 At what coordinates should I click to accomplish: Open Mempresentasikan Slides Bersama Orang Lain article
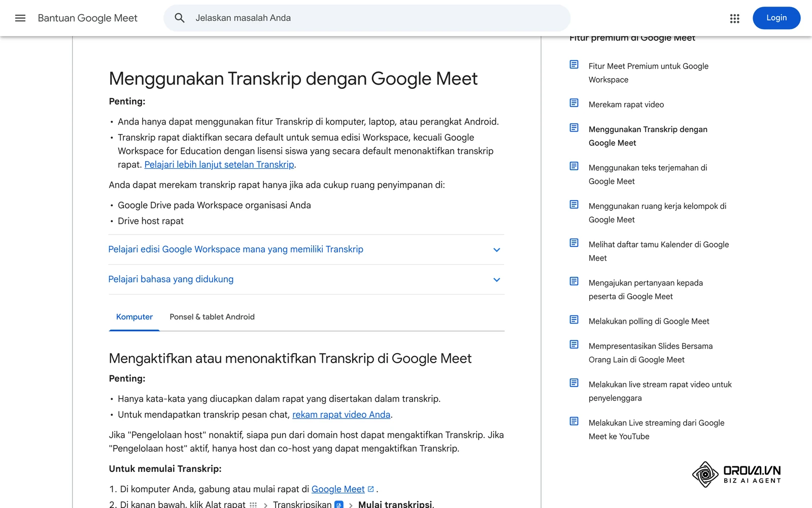[x=651, y=353]
